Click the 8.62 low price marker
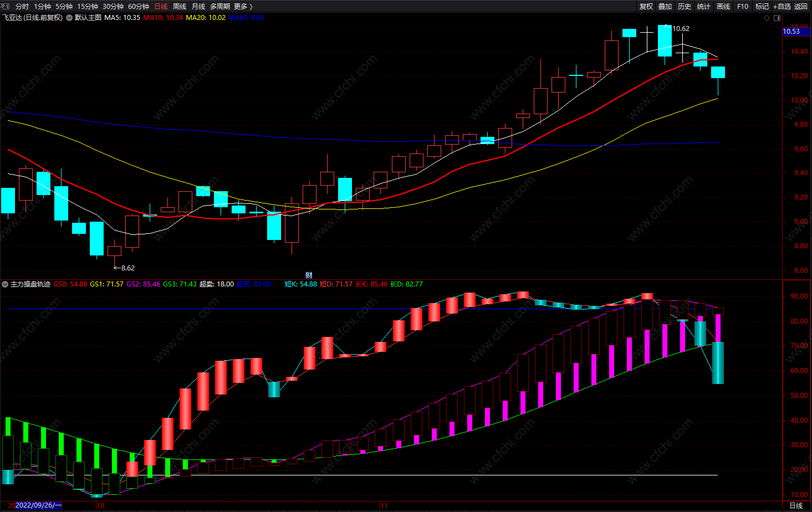The image size is (812, 512). coord(128,268)
